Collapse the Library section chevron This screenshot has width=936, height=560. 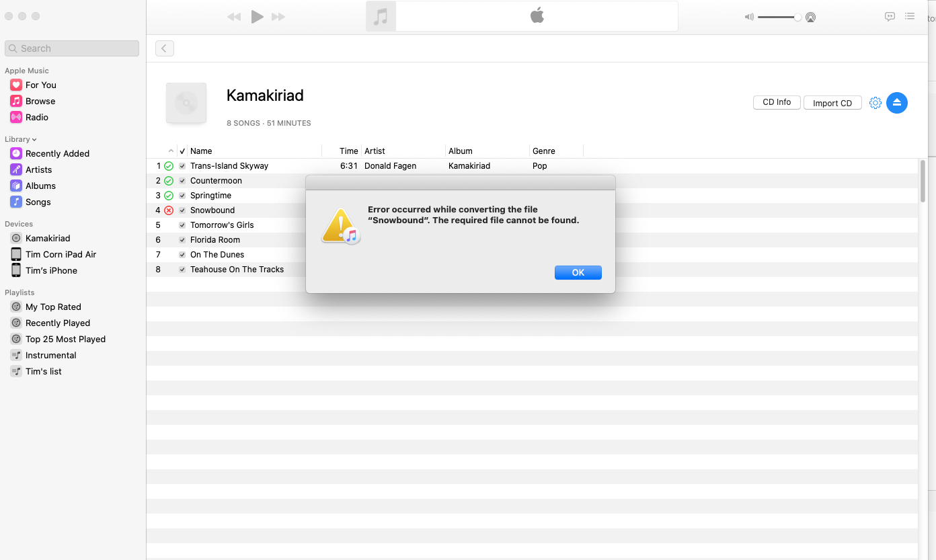point(34,140)
